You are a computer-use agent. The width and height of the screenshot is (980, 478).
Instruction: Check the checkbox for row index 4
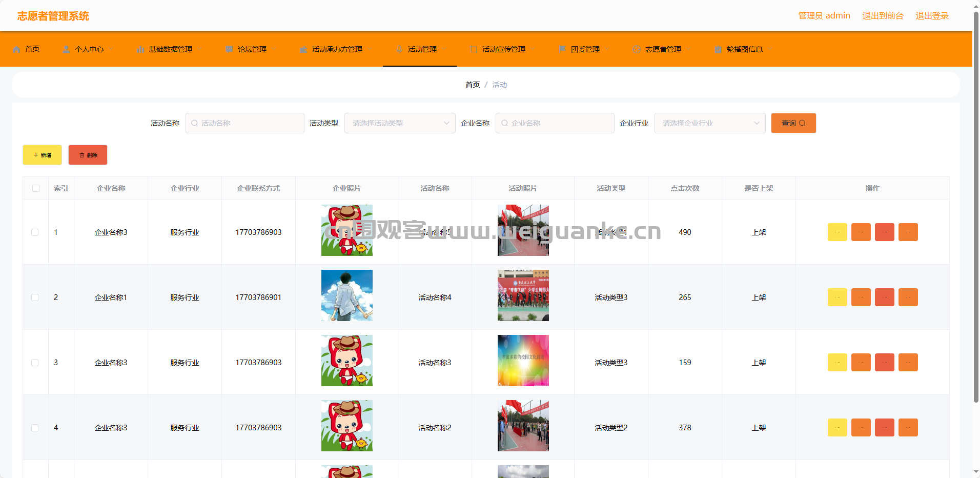pyautogui.click(x=35, y=428)
